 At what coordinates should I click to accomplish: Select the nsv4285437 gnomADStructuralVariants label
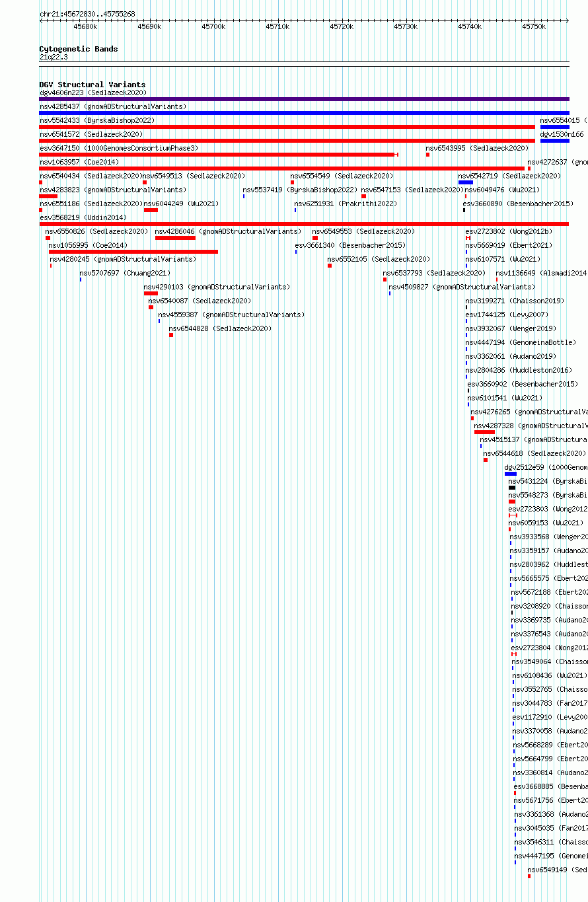tap(113, 107)
